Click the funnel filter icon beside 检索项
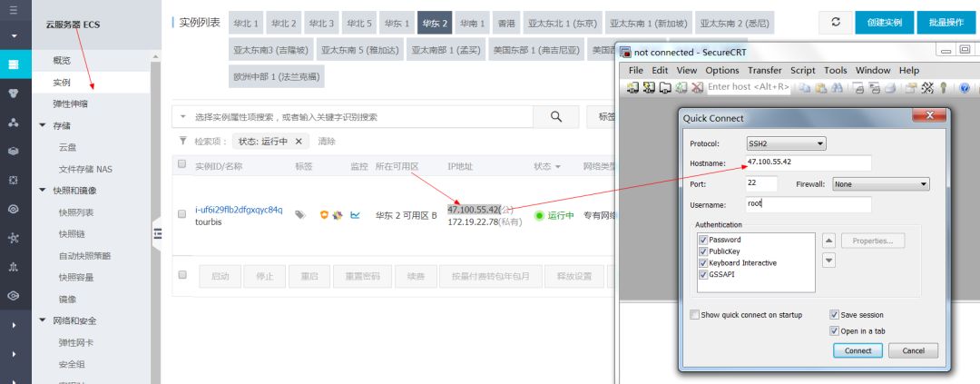 point(182,141)
